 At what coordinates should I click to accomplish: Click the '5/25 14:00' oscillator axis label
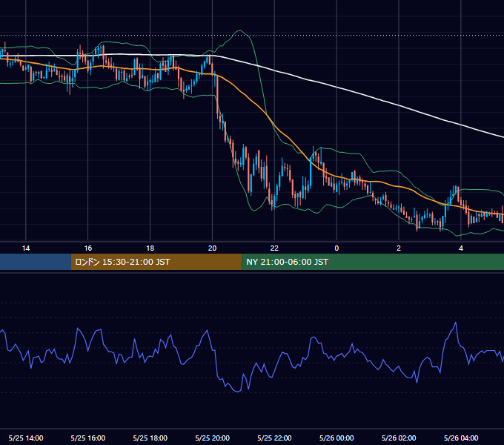[26, 438]
